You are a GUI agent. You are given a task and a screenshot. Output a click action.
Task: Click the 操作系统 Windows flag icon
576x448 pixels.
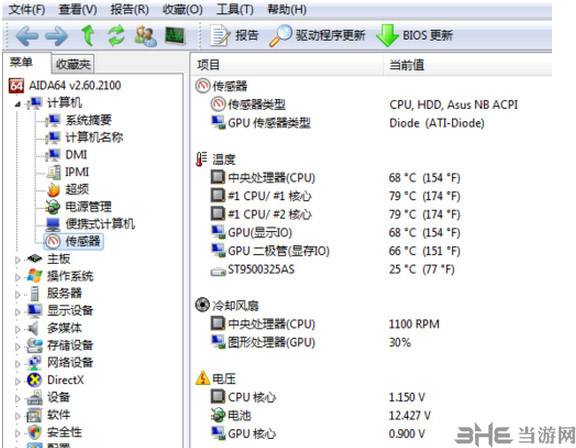pos(35,276)
